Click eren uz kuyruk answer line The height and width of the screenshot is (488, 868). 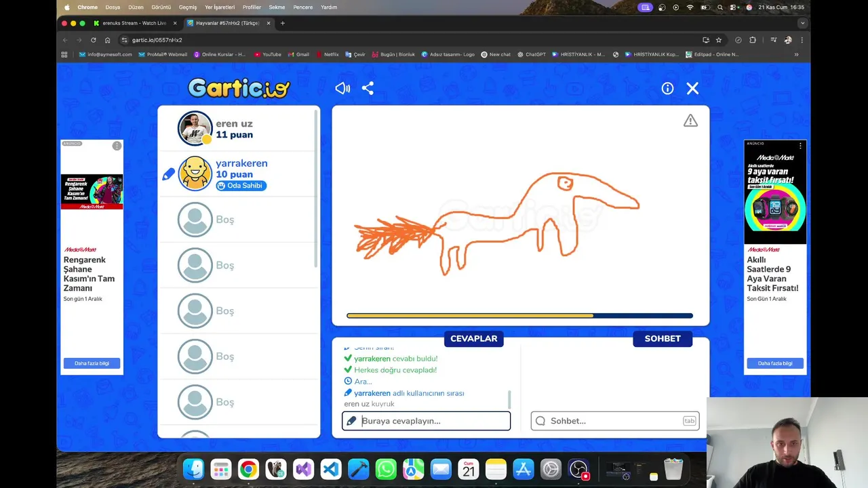coord(369,404)
